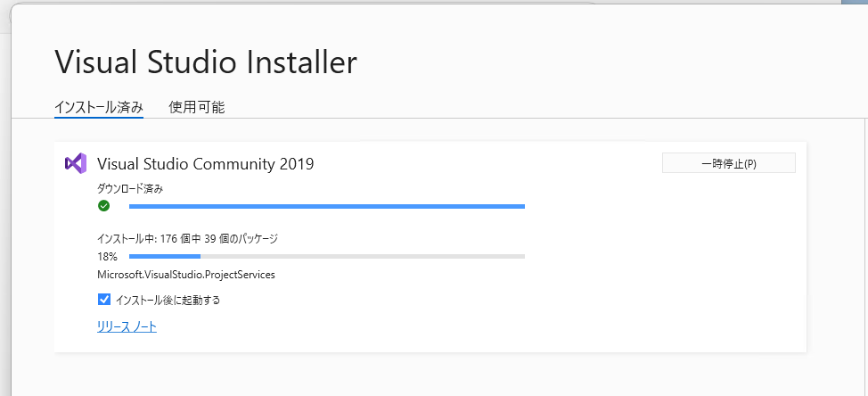Screen dimensions: 868x396
Task: Click the purple Visual Studio logo icon
Action: coord(75,163)
